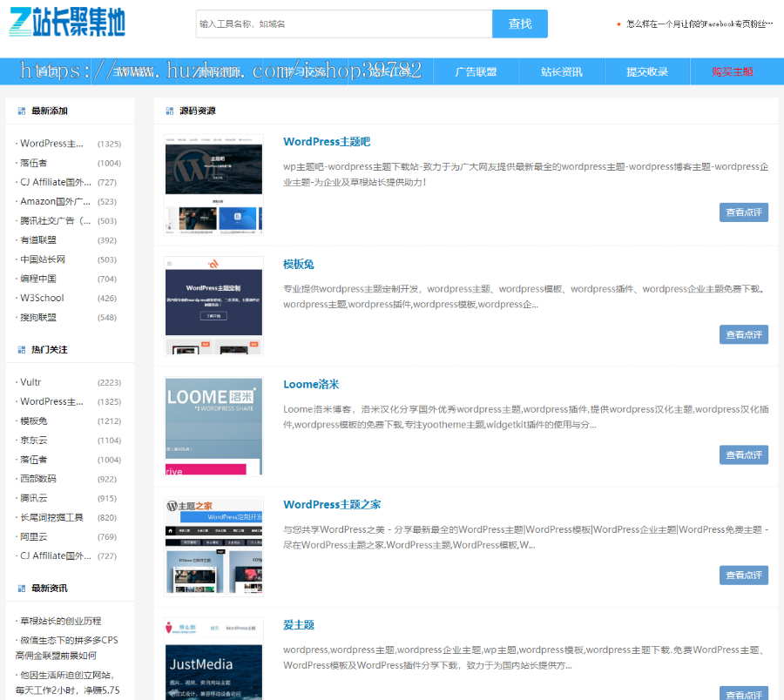Click the 站长聚集地 site logo
Image resolution: width=784 pixels, height=700 pixels.
(x=67, y=22)
